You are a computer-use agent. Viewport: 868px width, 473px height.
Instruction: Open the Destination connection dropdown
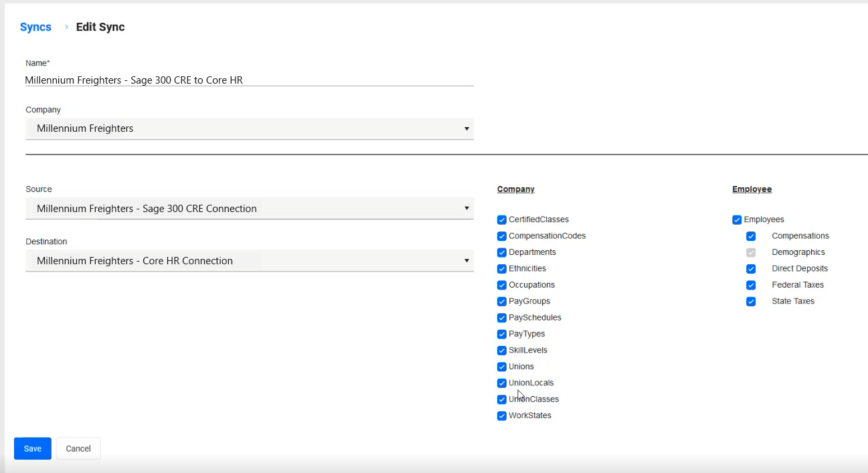click(x=250, y=260)
